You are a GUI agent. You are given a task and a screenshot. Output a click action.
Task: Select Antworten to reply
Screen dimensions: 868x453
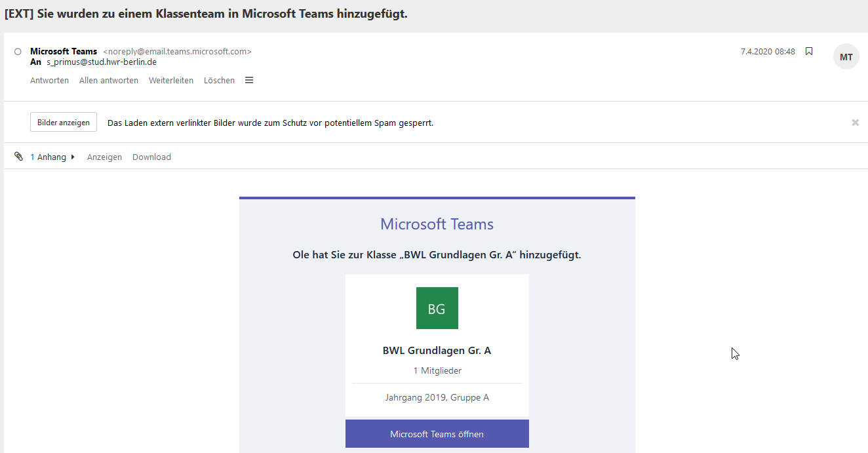(49, 81)
